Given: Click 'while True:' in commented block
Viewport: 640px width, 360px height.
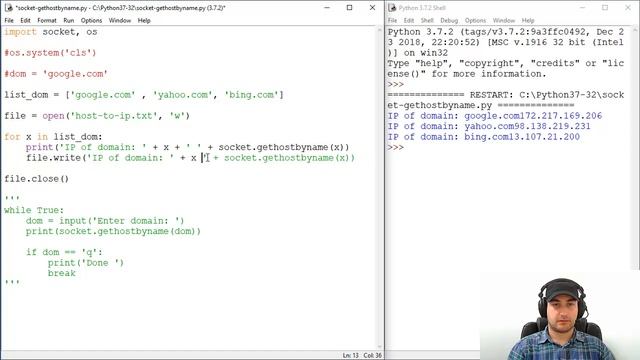Looking at the screenshot, I should point(34,210).
